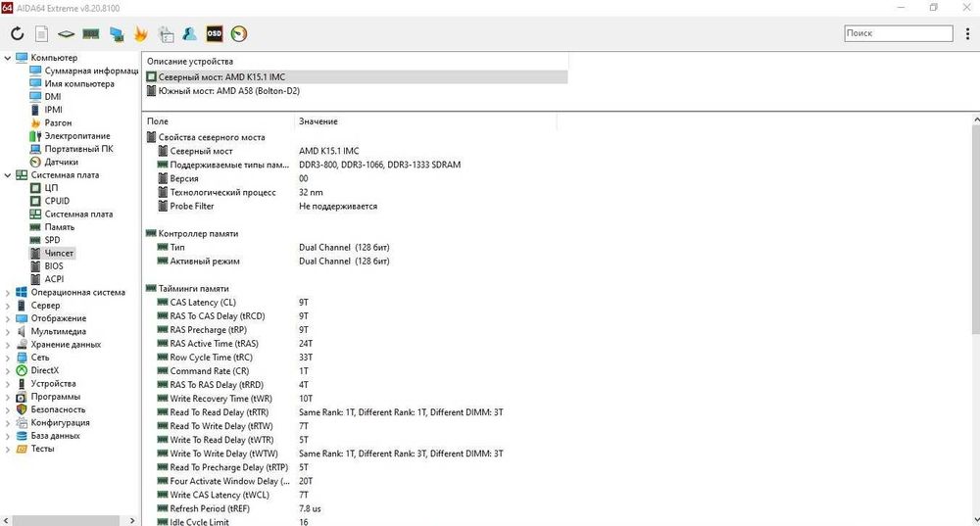
Task: Click the Refresh toolbar icon
Action: 17,33
